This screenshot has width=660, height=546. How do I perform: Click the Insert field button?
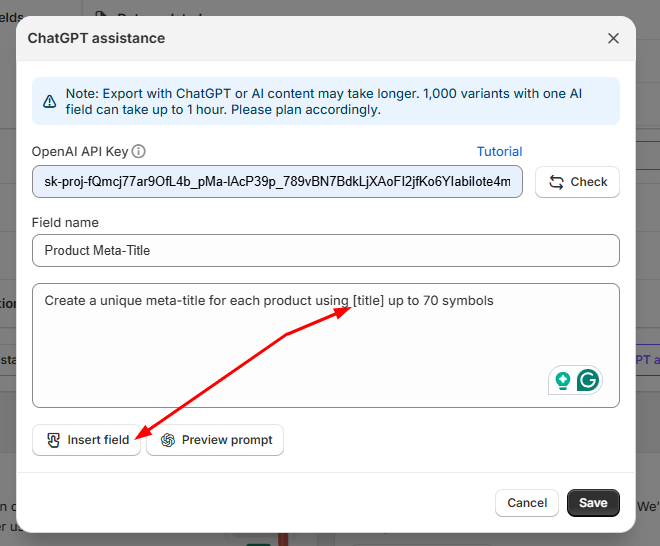(86, 440)
